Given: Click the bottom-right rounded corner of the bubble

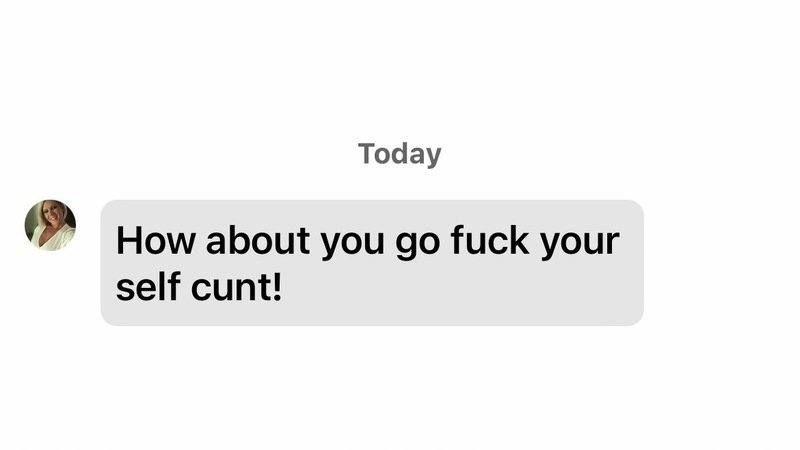Looking at the screenshot, I should click(x=637, y=319).
